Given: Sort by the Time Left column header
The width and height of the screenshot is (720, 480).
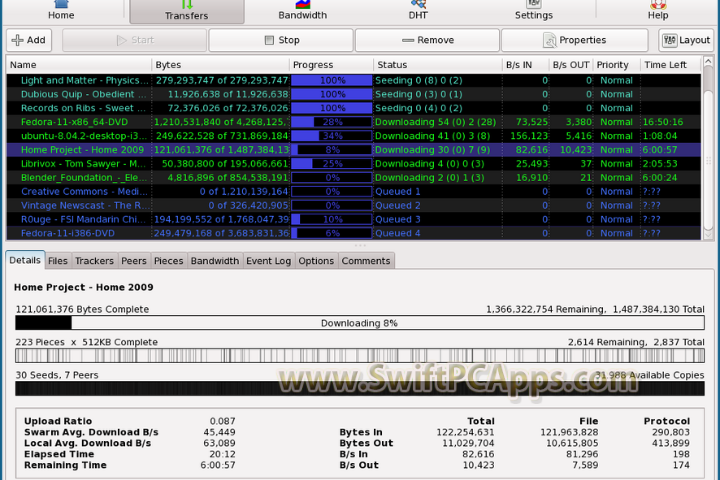Looking at the screenshot, I should click(x=670, y=65).
